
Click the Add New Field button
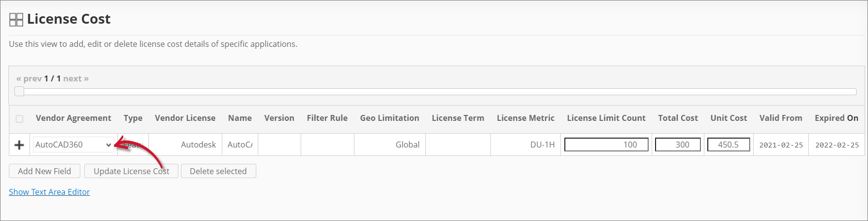pyautogui.click(x=44, y=171)
